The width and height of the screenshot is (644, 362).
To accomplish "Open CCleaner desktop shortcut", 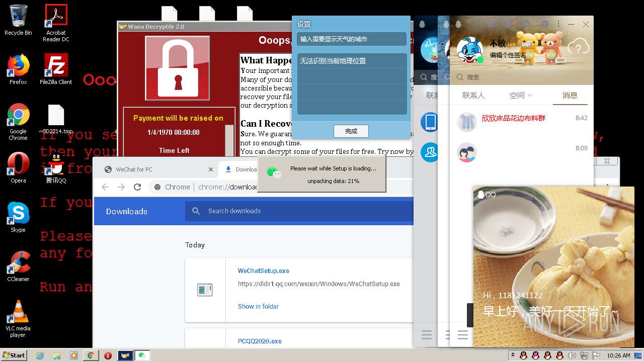I will (18, 266).
